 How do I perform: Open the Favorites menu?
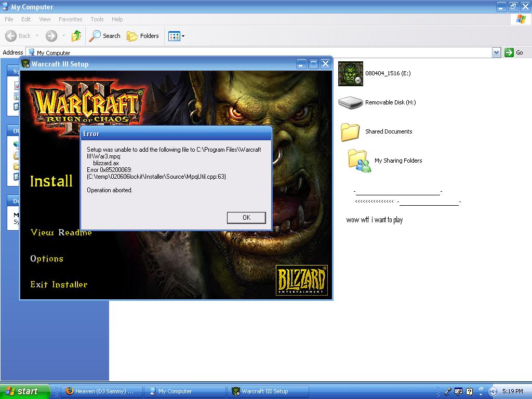point(70,19)
